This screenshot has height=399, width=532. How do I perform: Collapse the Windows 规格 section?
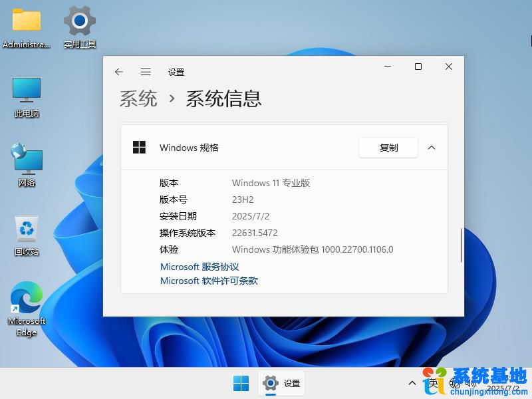(432, 148)
